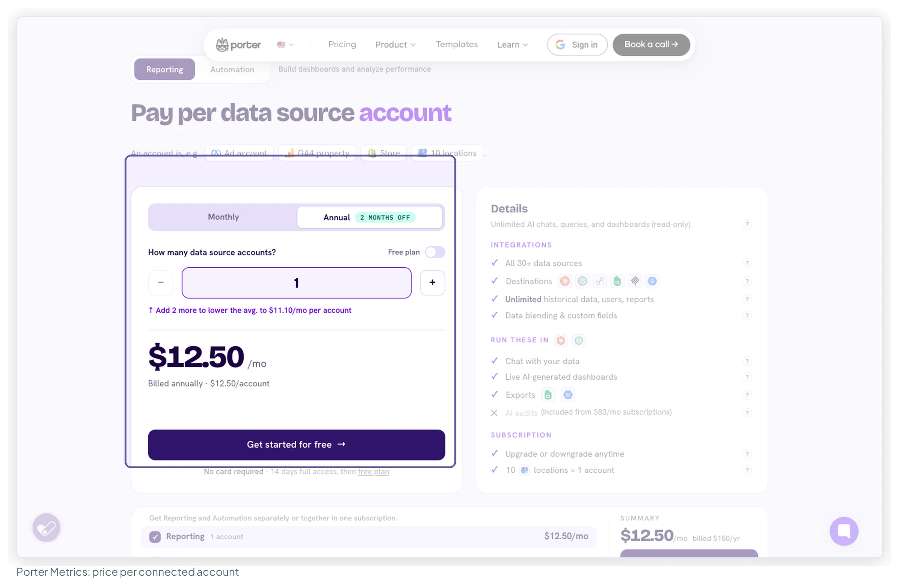This screenshot has height=588, width=899.
Task: Open the Pricing nav link
Action: click(342, 44)
